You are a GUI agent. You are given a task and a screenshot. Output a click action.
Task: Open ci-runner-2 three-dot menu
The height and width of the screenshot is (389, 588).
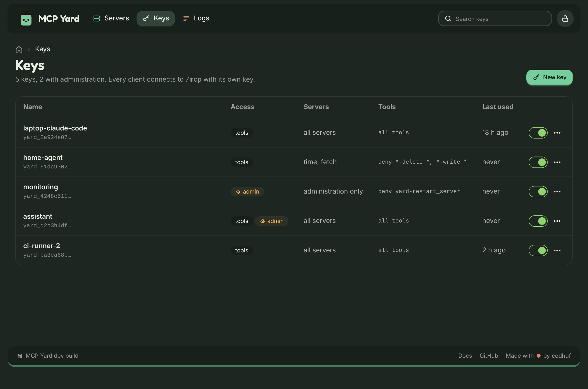point(557,250)
